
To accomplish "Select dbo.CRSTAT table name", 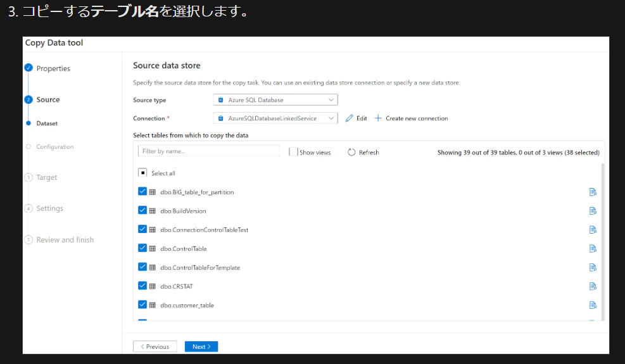I will click(176, 286).
